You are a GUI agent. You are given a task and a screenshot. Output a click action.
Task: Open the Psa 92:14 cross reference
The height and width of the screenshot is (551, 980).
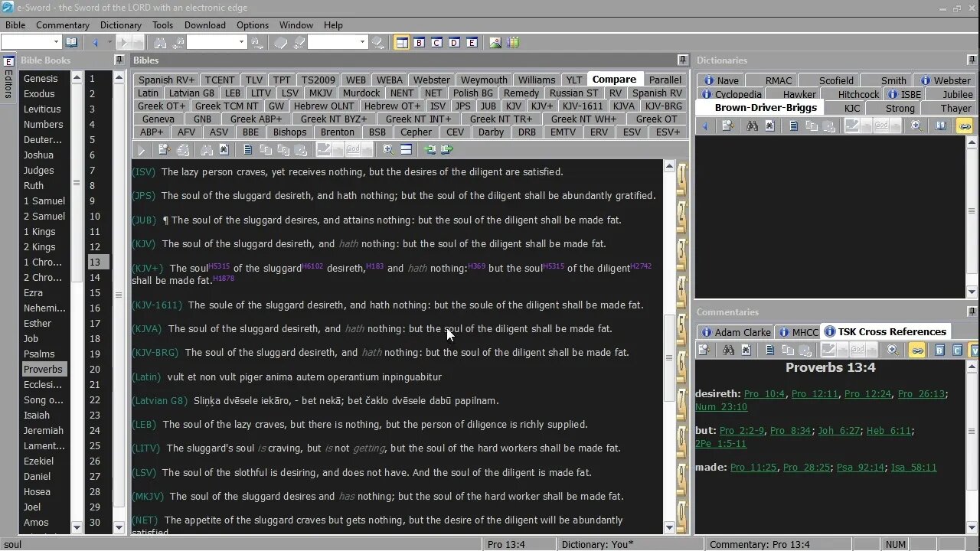(861, 468)
